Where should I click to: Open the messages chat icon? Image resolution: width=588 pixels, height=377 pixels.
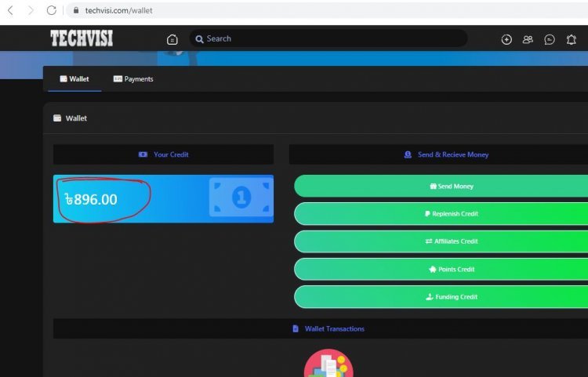[x=550, y=39]
